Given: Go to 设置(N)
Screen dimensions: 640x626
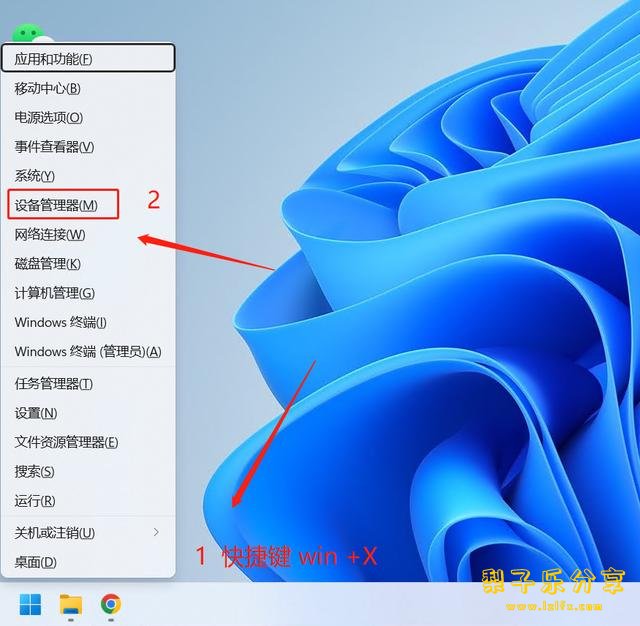Looking at the screenshot, I should pos(89,413).
